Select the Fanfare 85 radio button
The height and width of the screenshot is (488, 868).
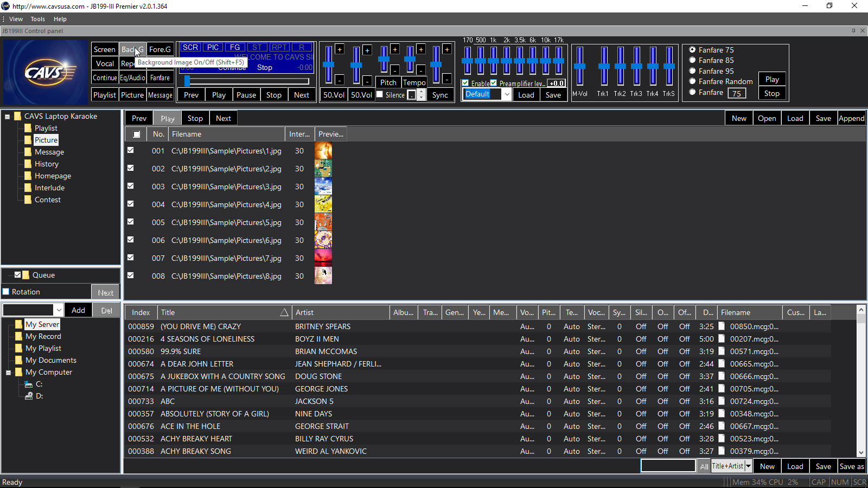click(x=692, y=60)
